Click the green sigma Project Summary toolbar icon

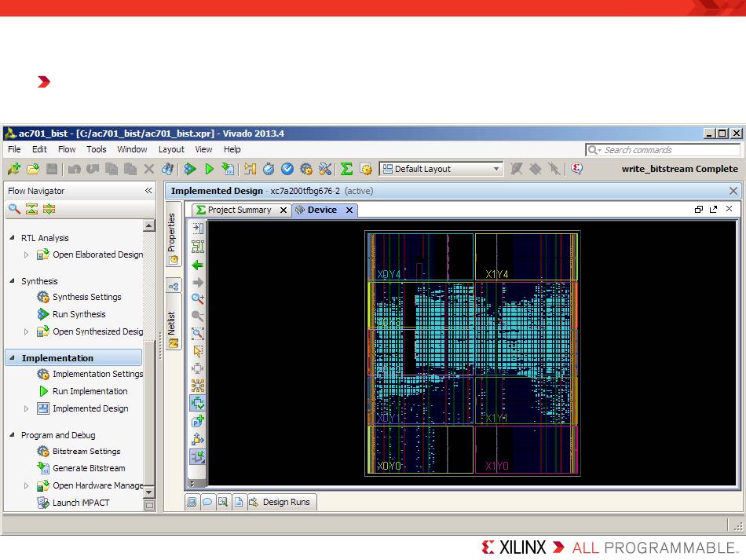(x=347, y=169)
